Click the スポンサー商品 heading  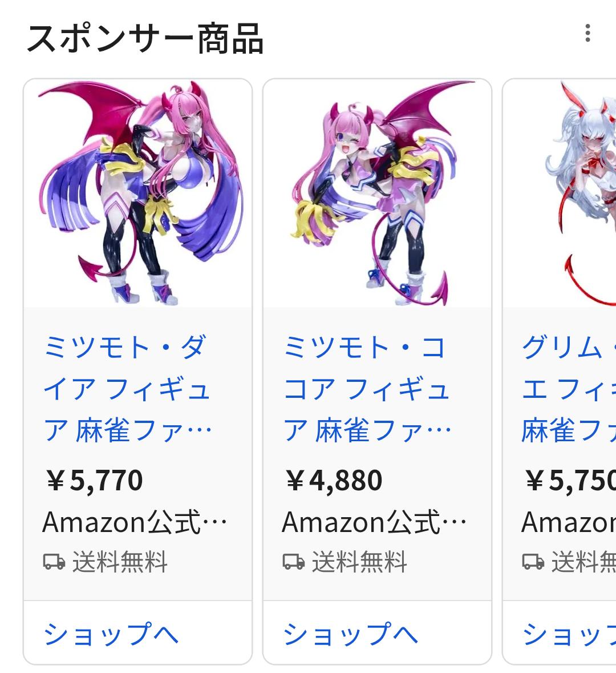(x=145, y=39)
